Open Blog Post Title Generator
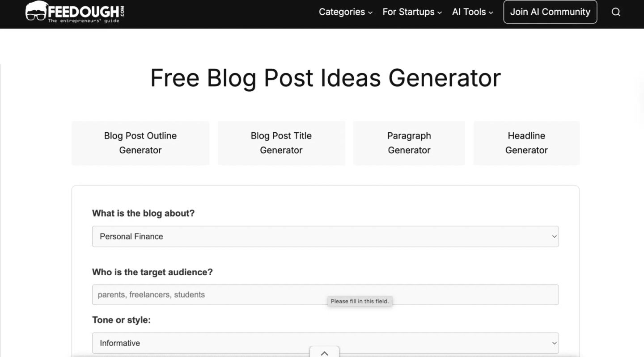This screenshot has width=644, height=357. [281, 143]
